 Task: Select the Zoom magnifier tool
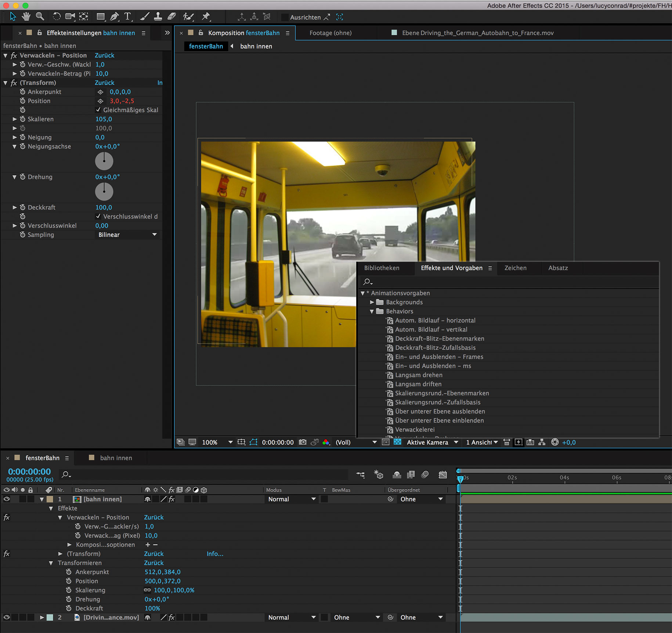point(40,17)
